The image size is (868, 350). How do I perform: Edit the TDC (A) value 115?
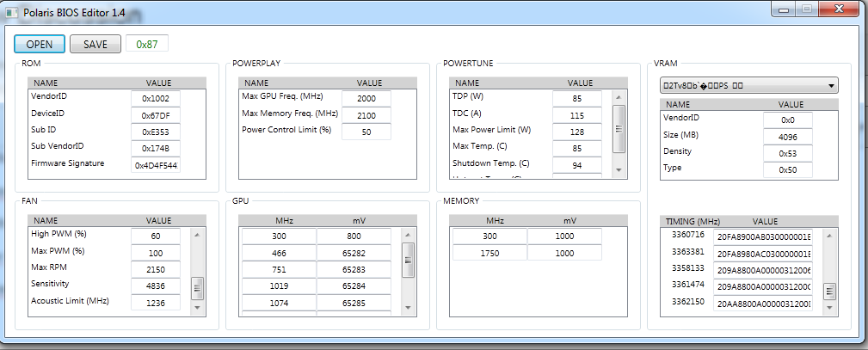[x=577, y=115]
